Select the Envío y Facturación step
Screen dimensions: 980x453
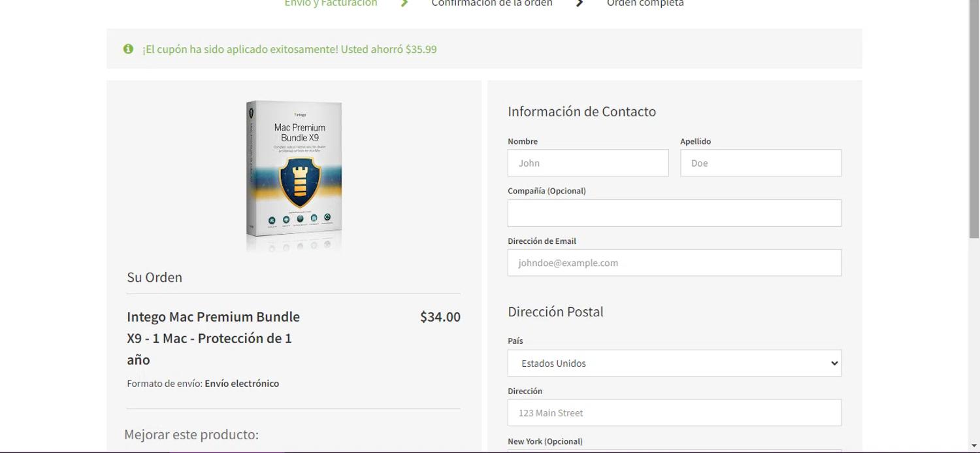point(331,3)
